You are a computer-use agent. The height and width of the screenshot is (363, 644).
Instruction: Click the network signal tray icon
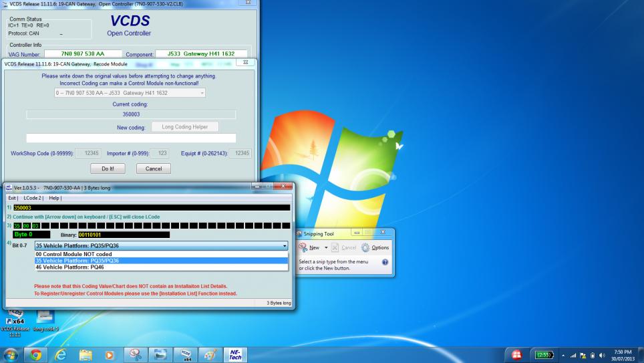click(x=573, y=355)
